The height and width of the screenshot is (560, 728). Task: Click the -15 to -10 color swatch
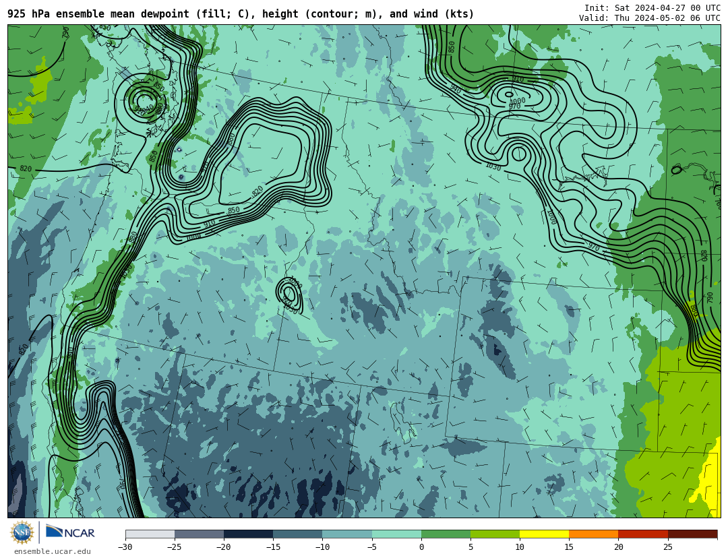(x=298, y=534)
